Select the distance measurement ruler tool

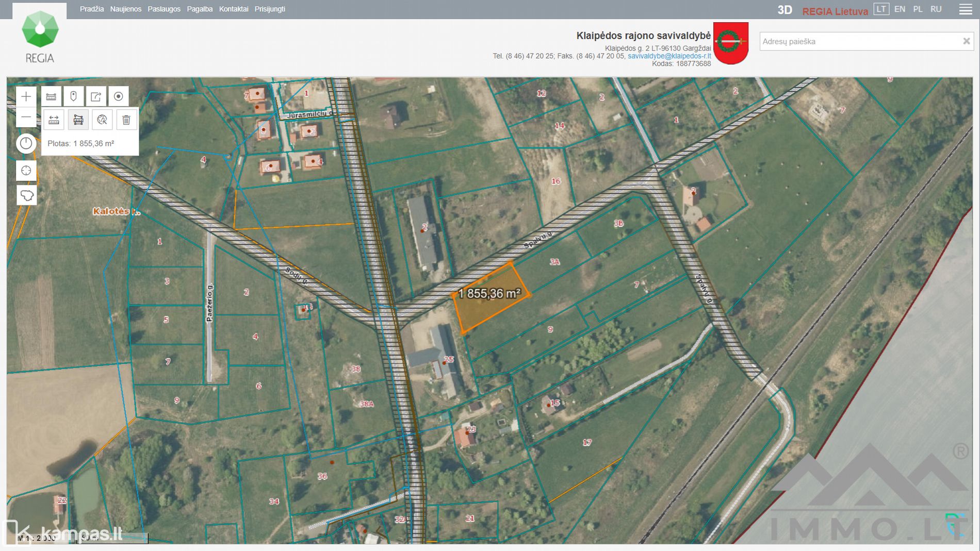click(54, 120)
